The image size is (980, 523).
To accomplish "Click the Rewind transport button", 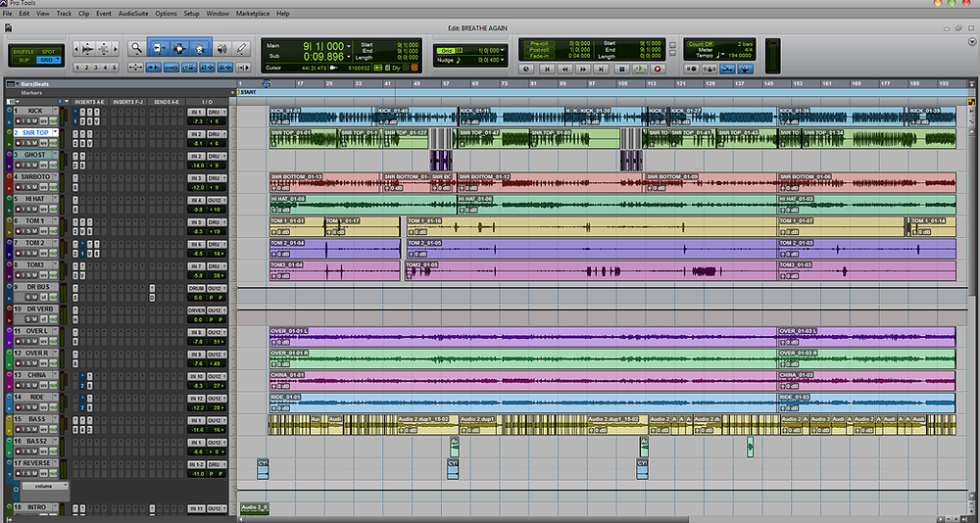I will pos(565,69).
